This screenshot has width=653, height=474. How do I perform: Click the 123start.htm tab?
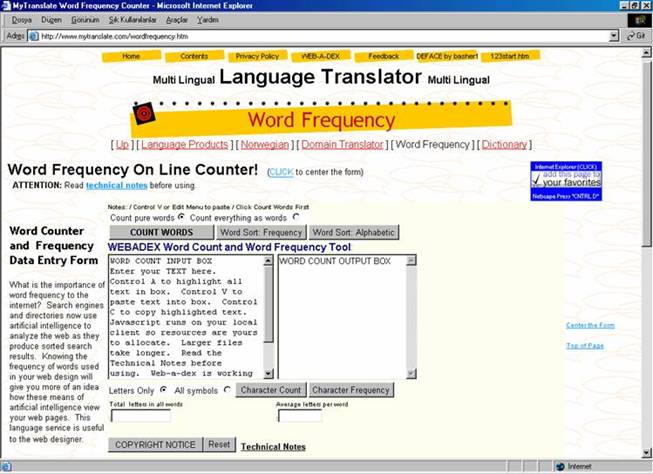510,56
